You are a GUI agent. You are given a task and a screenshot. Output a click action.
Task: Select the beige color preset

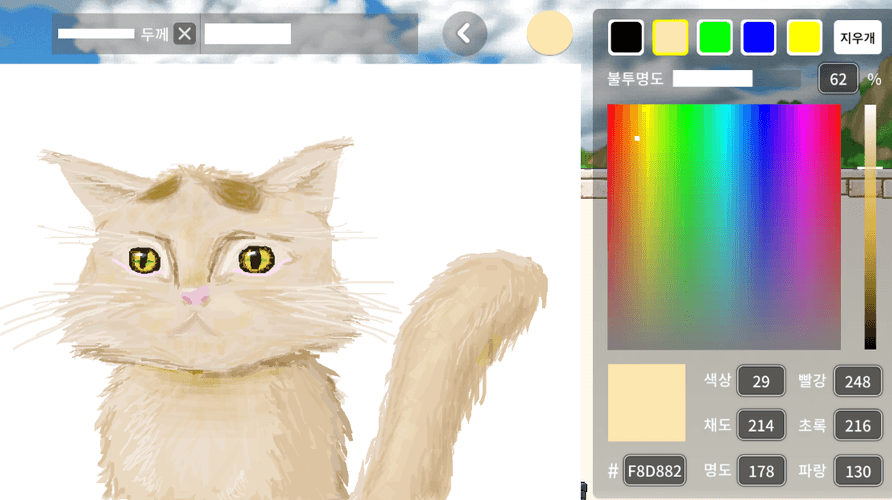point(670,38)
